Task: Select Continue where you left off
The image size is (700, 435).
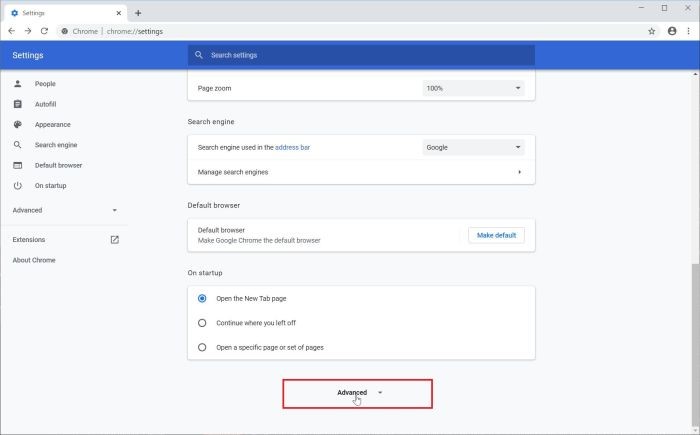Action: [202, 323]
